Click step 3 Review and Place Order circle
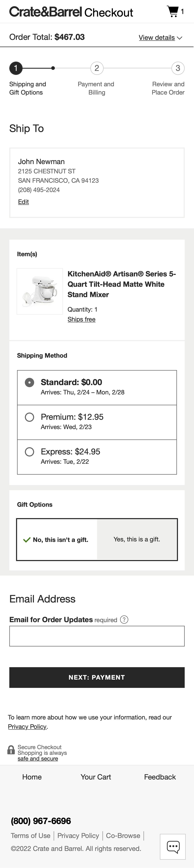The height and width of the screenshot is (868, 194). (178, 68)
